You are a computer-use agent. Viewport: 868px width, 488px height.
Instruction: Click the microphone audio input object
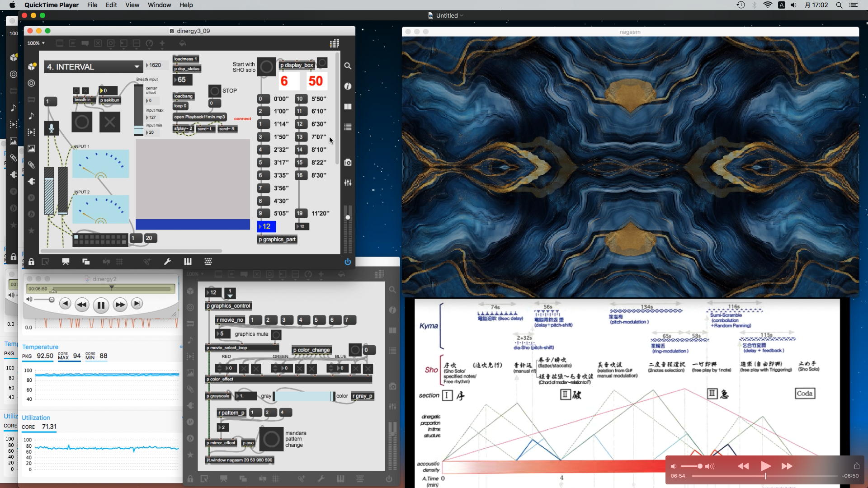tap(52, 128)
